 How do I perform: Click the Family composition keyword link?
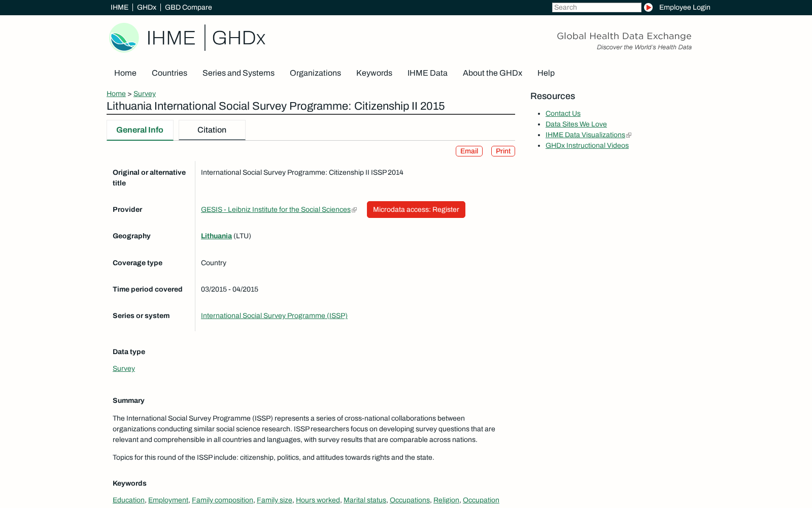pos(222,500)
